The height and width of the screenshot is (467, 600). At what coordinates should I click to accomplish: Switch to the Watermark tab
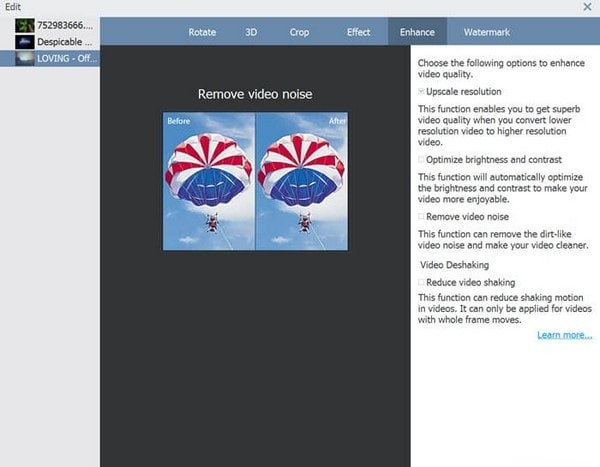486,32
